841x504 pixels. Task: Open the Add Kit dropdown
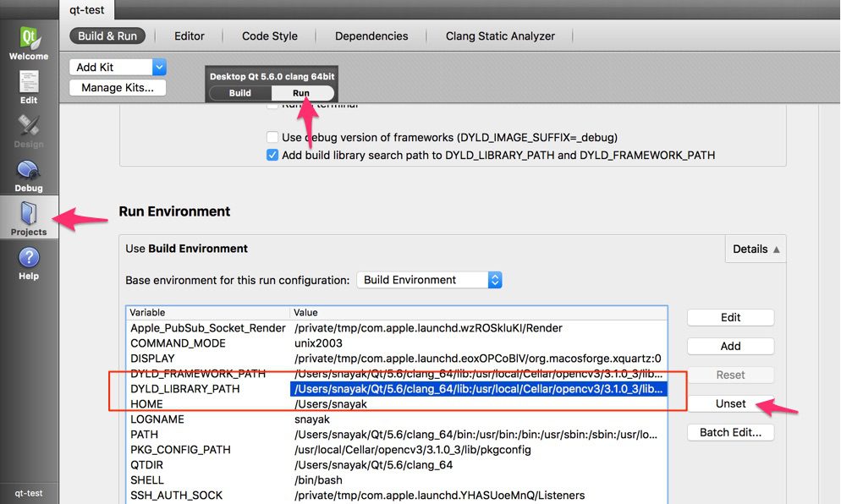click(118, 67)
